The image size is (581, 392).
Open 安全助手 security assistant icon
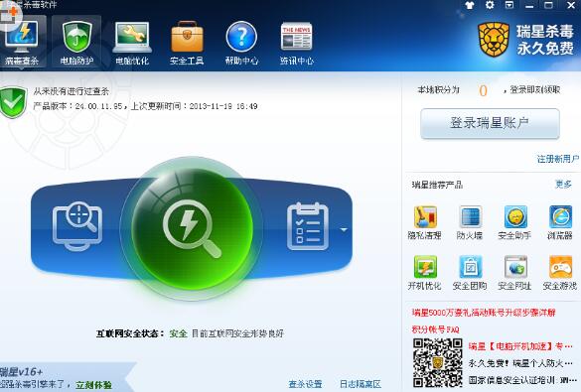click(514, 222)
